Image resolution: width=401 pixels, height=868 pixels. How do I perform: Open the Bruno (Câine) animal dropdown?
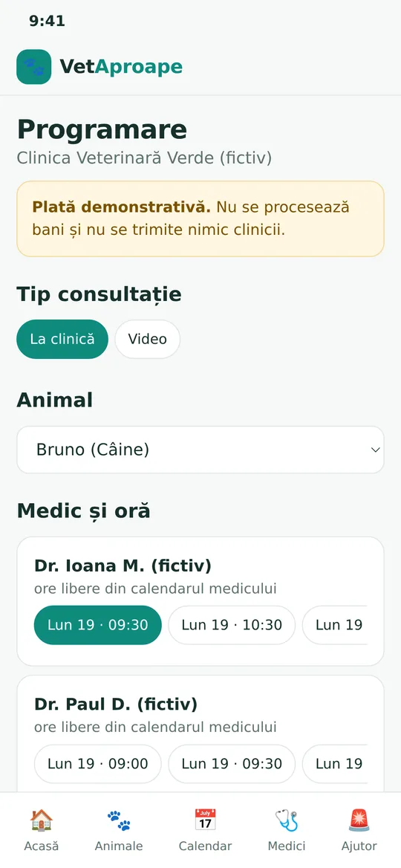(200, 450)
